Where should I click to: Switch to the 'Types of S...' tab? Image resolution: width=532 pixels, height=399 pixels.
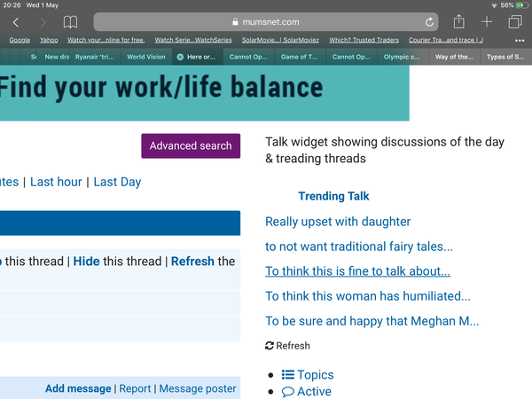(x=505, y=57)
